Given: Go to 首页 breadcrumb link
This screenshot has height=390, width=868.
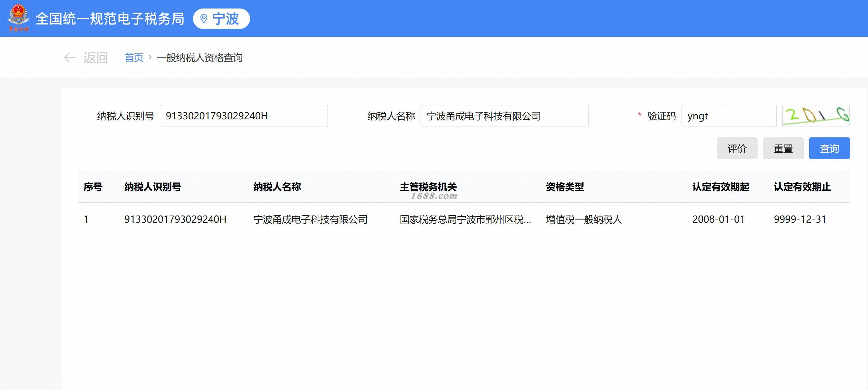Looking at the screenshot, I should [x=134, y=58].
